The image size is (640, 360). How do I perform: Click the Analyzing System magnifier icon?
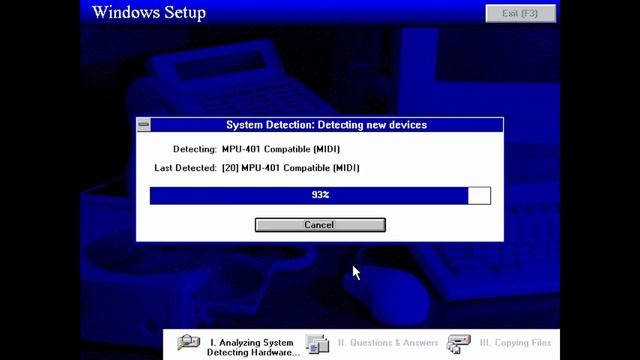click(188, 342)
